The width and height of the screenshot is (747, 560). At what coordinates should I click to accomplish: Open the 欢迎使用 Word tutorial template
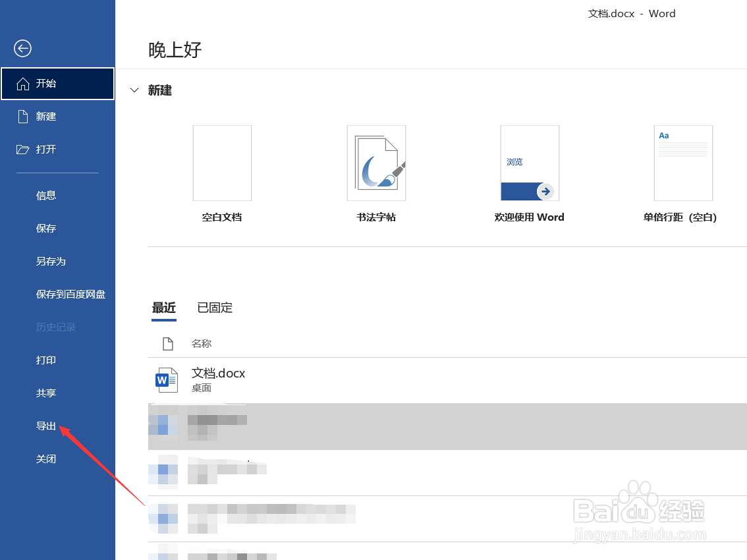(530, 163)
